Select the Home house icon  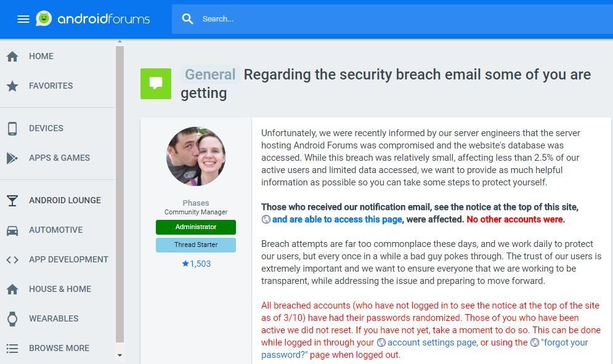pyautogui.click(x=12, y=56)
